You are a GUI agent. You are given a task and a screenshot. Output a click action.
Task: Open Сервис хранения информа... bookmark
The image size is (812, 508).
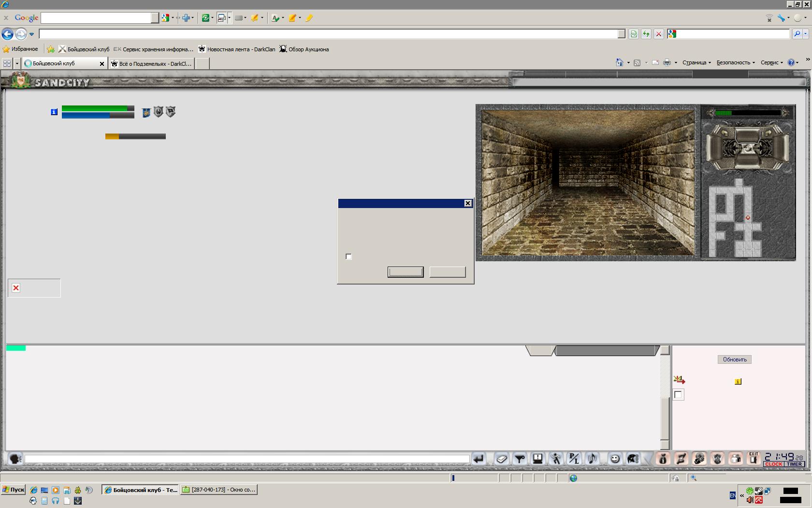153,49
